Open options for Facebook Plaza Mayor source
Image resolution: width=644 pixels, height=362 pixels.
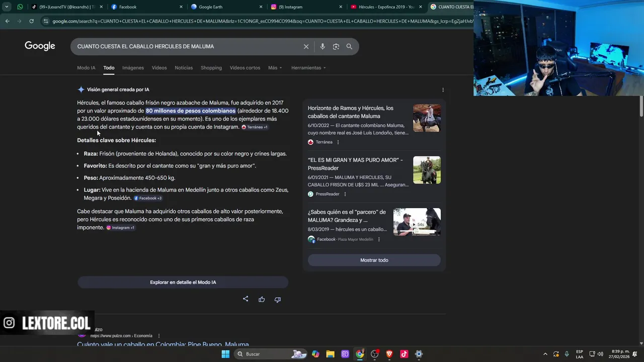click(379, 239)
